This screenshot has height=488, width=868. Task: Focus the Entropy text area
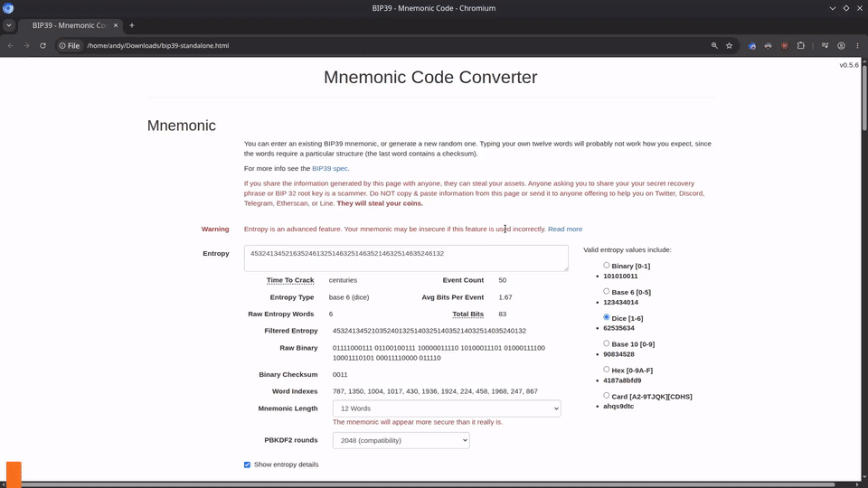(x=406, y=258)
